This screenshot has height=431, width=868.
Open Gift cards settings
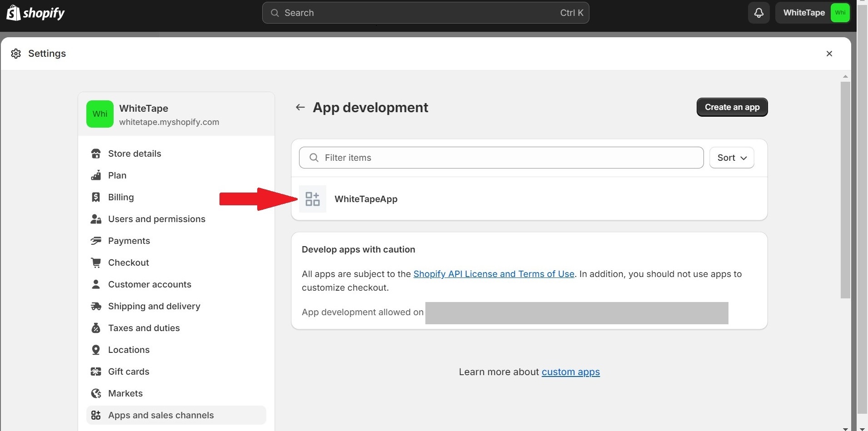pos(176,372)
